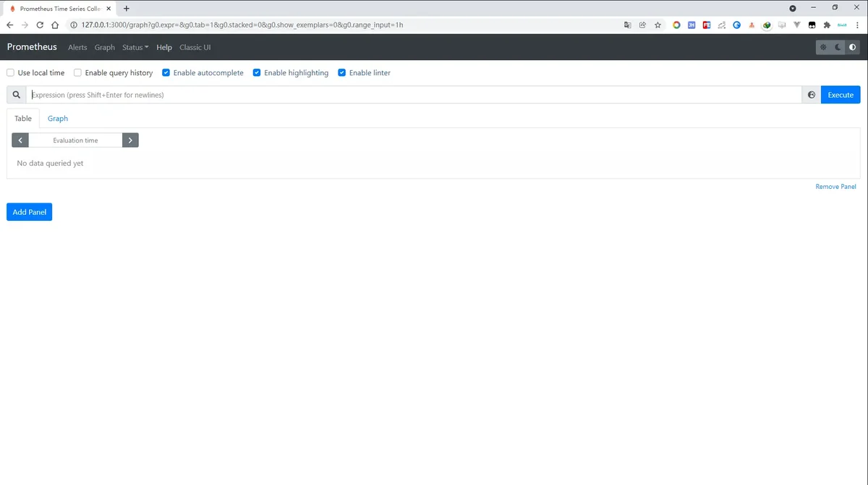Select the Graph panel tab

click(58, 119)
